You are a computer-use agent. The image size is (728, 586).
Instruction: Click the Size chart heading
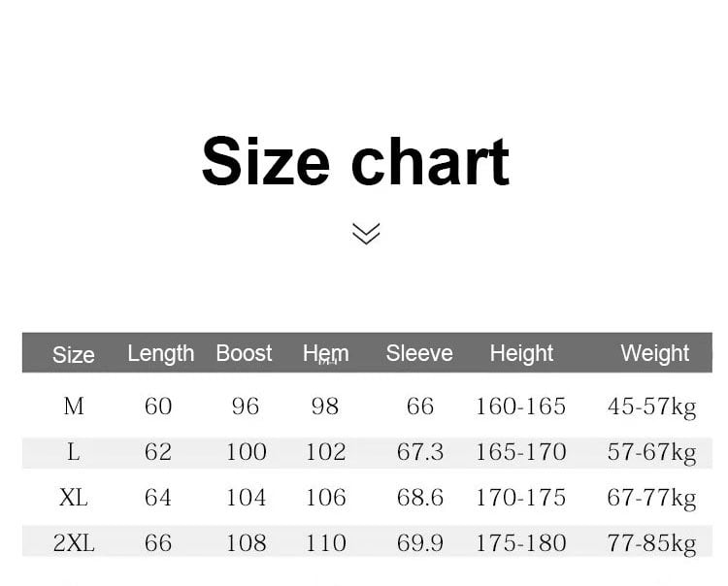[356, 161]
